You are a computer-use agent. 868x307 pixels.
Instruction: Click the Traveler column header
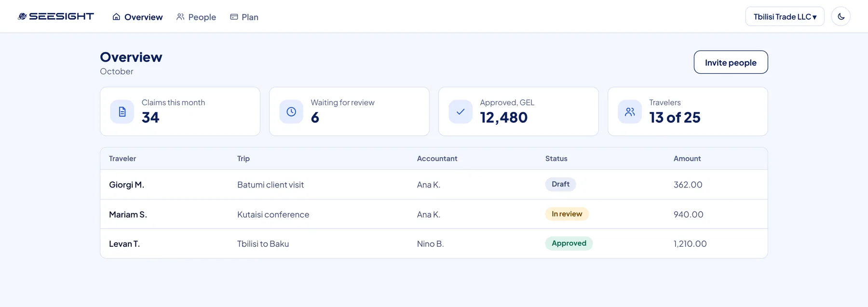coord(122,159)
